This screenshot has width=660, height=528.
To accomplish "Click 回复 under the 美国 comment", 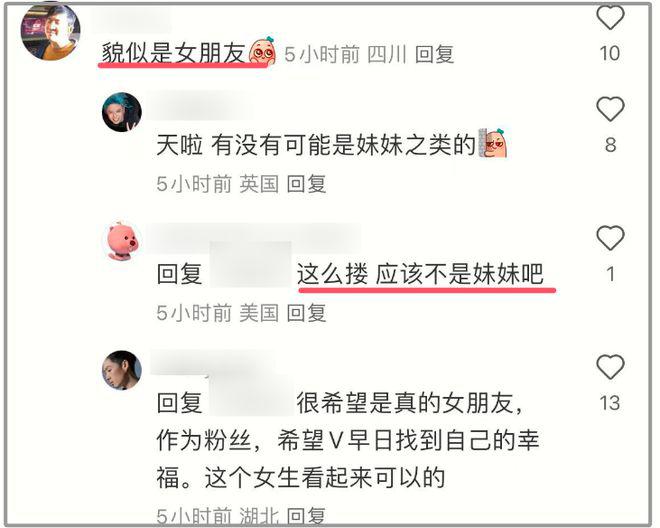I will 306,313.
